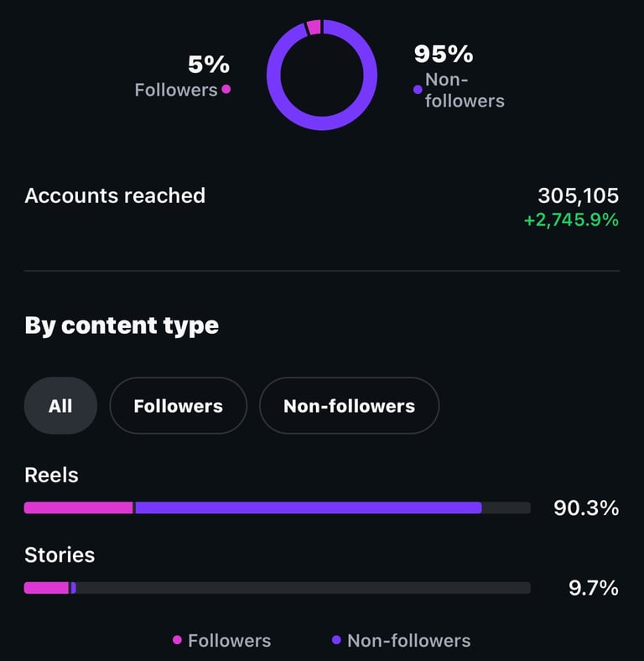Tap the 305,105 accounts reached value
The width and height of the screenshot is (644, 661).
pyautogui.click(x=579, y=195)
